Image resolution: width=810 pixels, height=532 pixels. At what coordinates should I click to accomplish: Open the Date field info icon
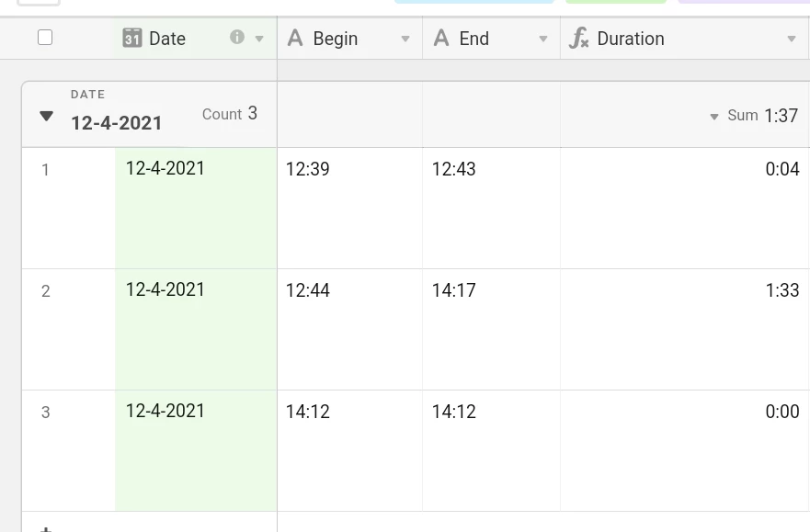(x=237, y=37)
